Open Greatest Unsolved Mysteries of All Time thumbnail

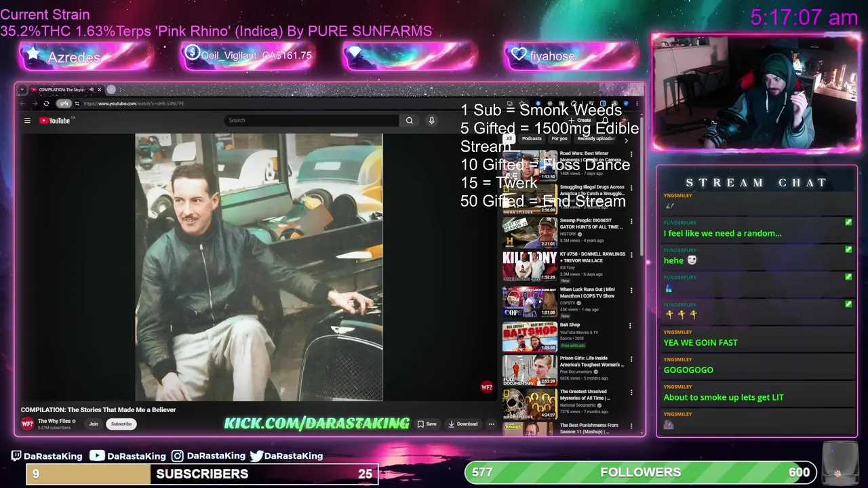coord(530,404)
